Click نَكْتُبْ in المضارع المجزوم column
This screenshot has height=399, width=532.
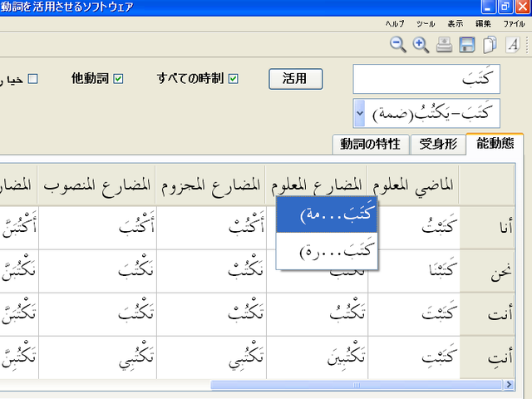(212, 272)
